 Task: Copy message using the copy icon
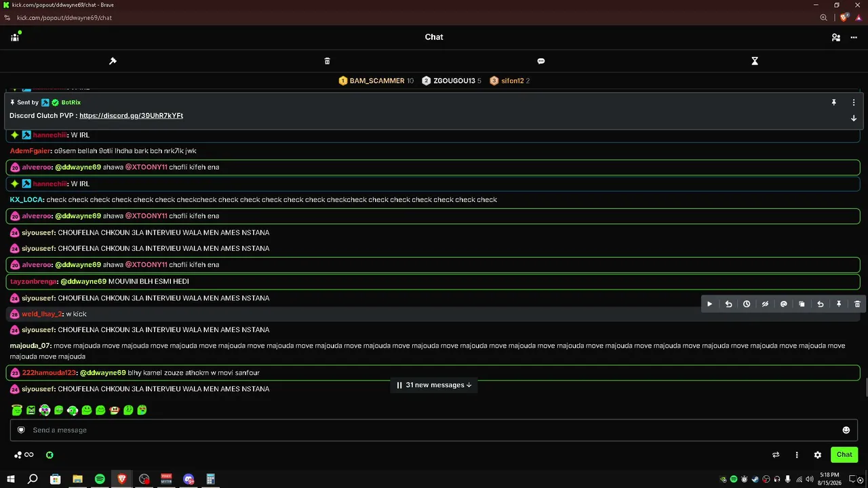coord(802,304)
